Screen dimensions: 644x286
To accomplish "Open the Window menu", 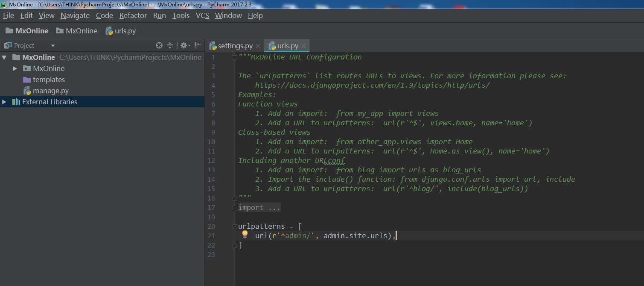I will pyautogui.click(x=228, y=15).
